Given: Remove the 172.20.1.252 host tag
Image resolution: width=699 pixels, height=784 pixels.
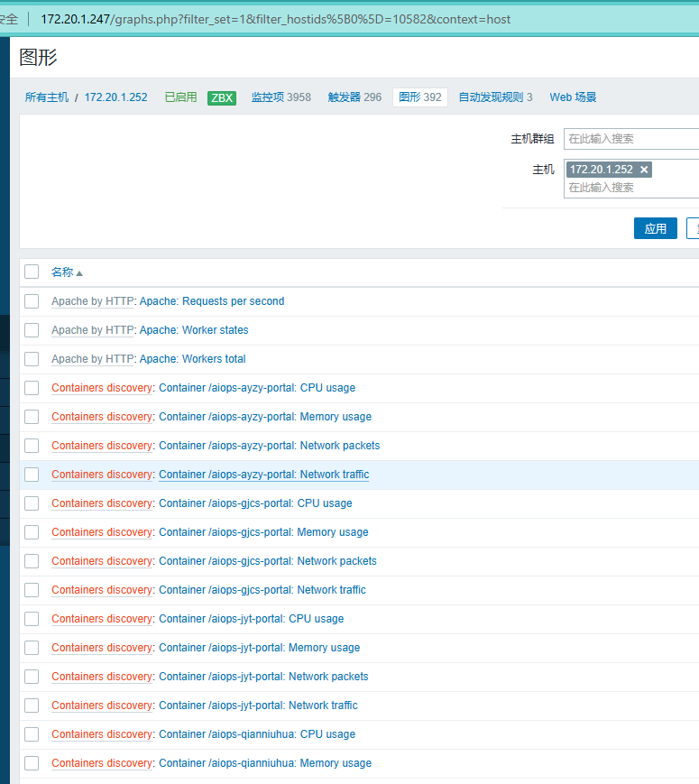Looking at the screenshot, I should [643, 170].
